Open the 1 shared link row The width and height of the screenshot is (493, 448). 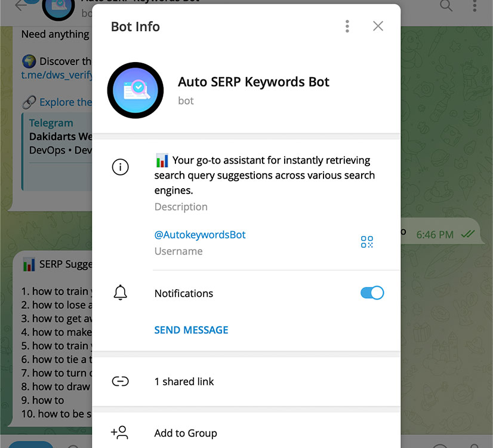pyautogui.click(x=246, y=382)
